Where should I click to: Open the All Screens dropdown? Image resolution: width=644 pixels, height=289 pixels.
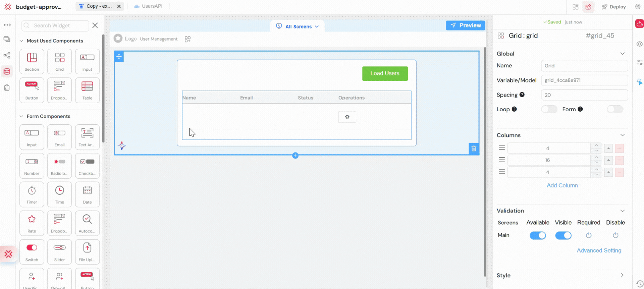[x=298, y=26]
